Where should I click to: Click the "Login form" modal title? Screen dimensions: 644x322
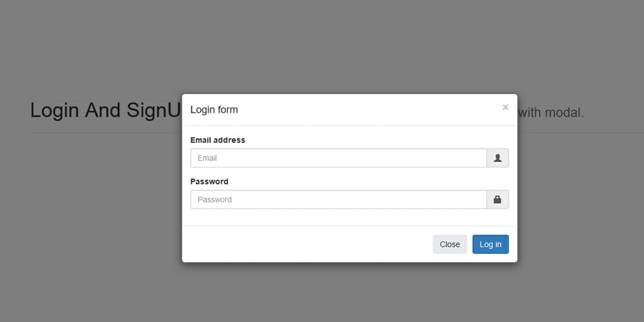click(x=214, y=109)
